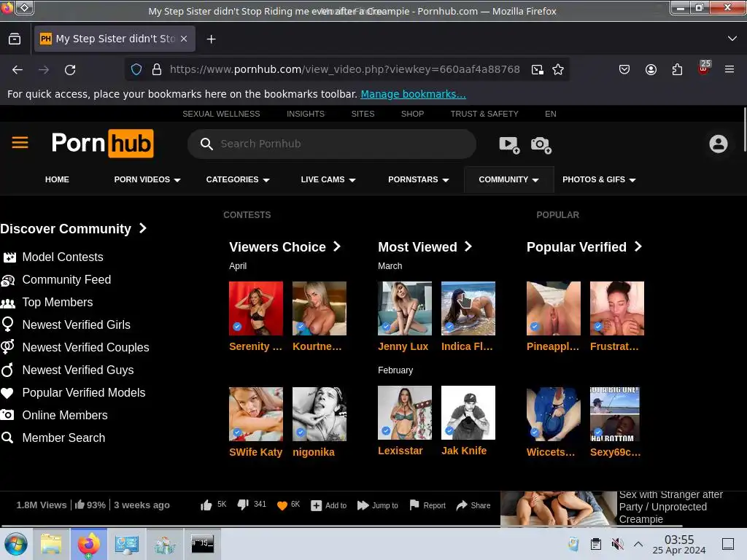Reload the page in Firefox
This screenshot has height=560, width=747.
click(70, 69)
